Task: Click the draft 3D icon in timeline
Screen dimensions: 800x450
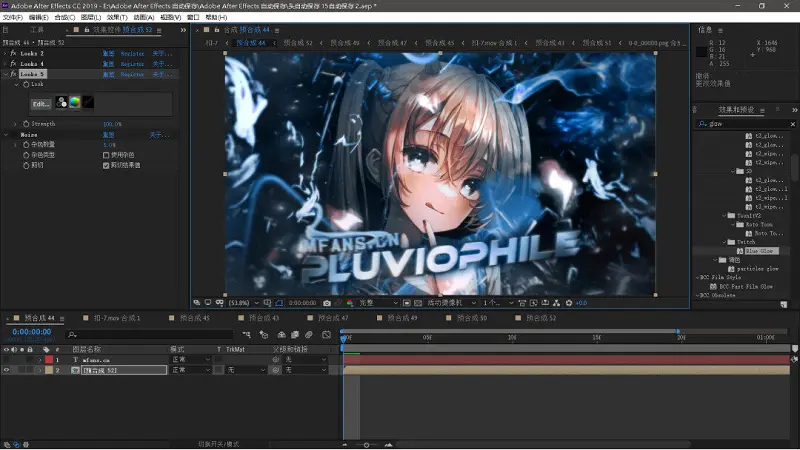Action: [264, 335]
